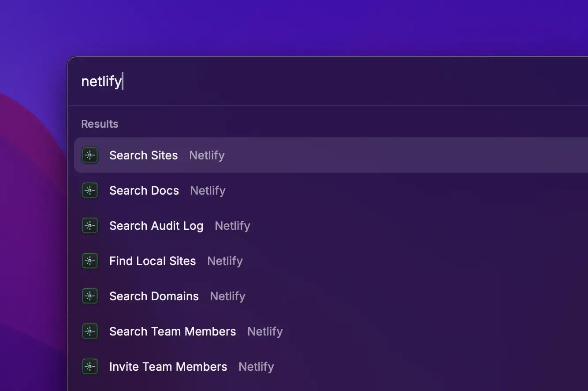The image size is (588, 391).
Task: Click the icon next to Search Audit Log
Action: pyautogui.click(x=90, y=226)
